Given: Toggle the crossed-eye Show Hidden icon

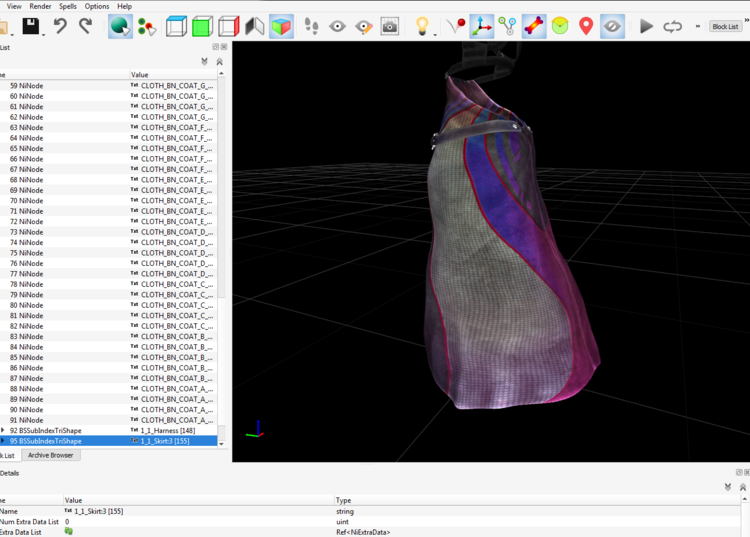Looking at the screenshot, I should click(x=612, y=26).
